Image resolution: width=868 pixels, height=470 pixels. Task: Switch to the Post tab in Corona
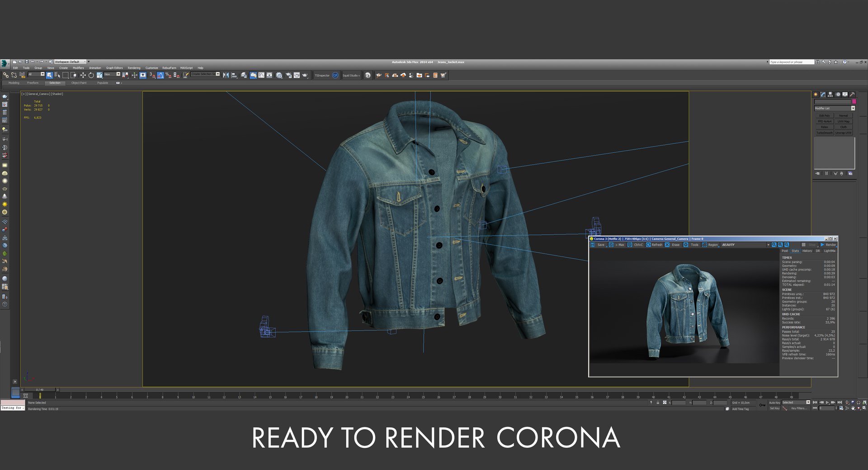[785, 251]
